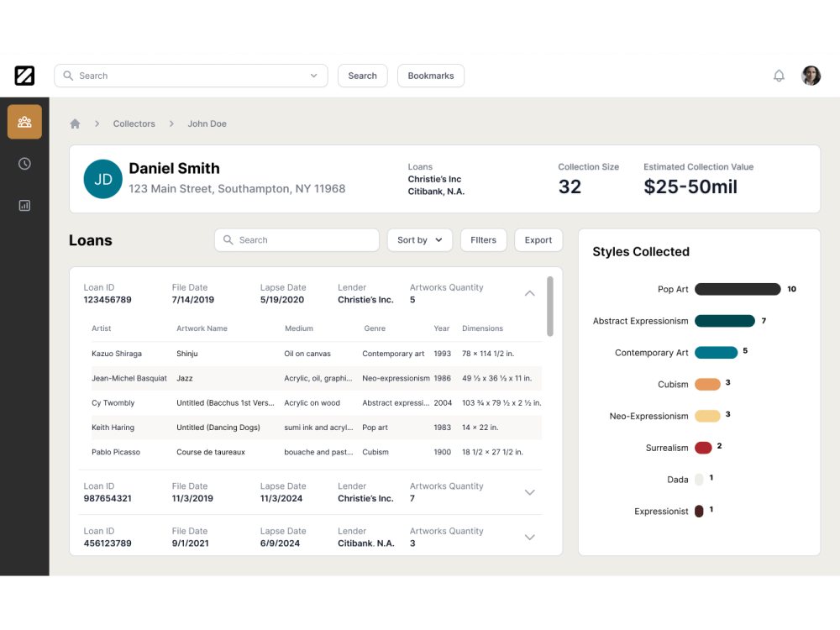Image resolution: width=840 pixels, height=630 pixels.
Task: Open notifications via the bell icon
Action: [779, 75]
